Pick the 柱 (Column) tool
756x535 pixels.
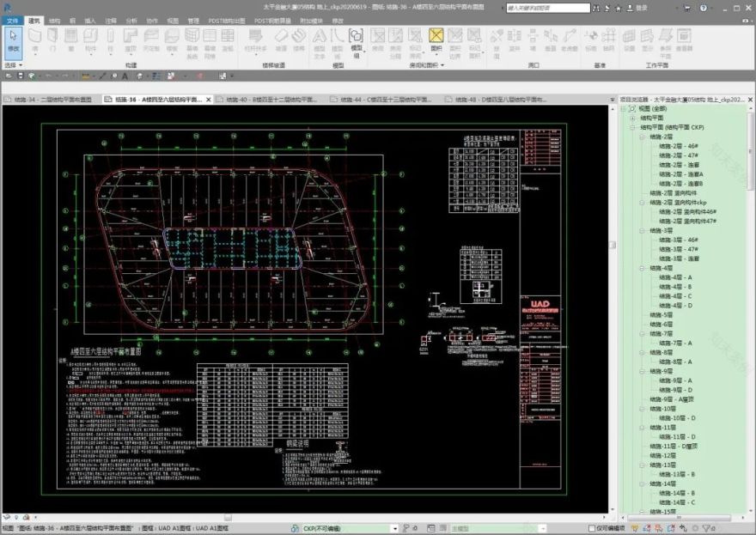pos(111,40)
